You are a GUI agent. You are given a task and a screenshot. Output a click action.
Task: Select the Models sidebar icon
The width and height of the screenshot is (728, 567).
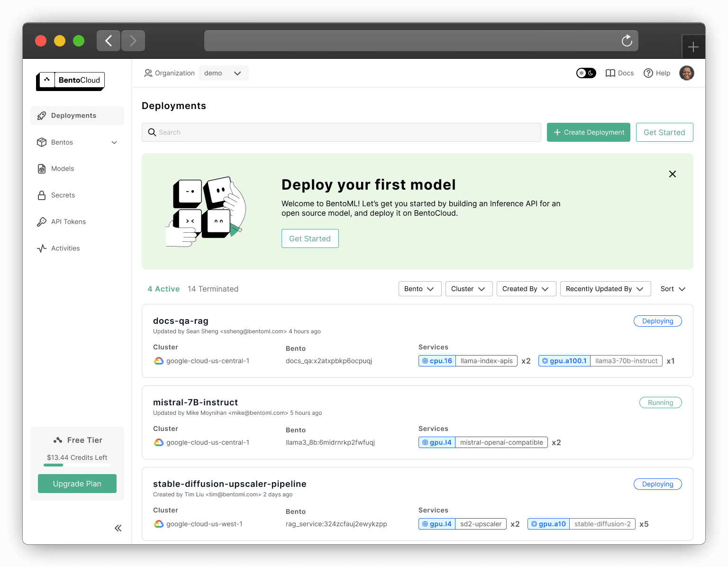pos(42,168)
